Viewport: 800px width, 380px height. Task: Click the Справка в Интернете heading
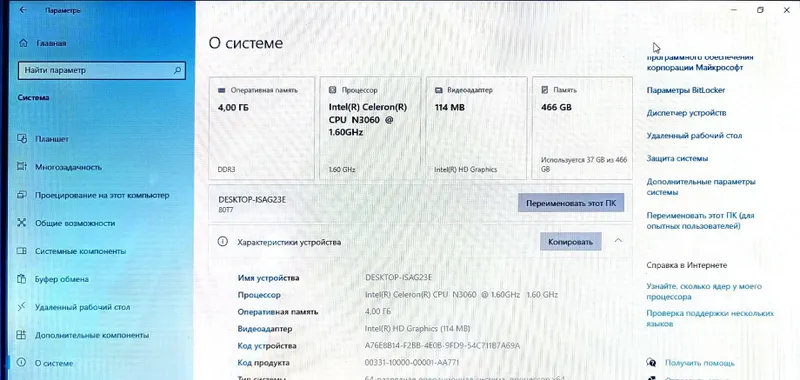coord(687,265)
